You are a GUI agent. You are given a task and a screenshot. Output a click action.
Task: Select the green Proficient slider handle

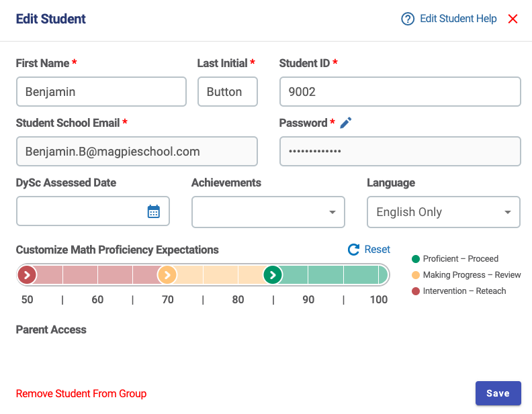(273, 274)
